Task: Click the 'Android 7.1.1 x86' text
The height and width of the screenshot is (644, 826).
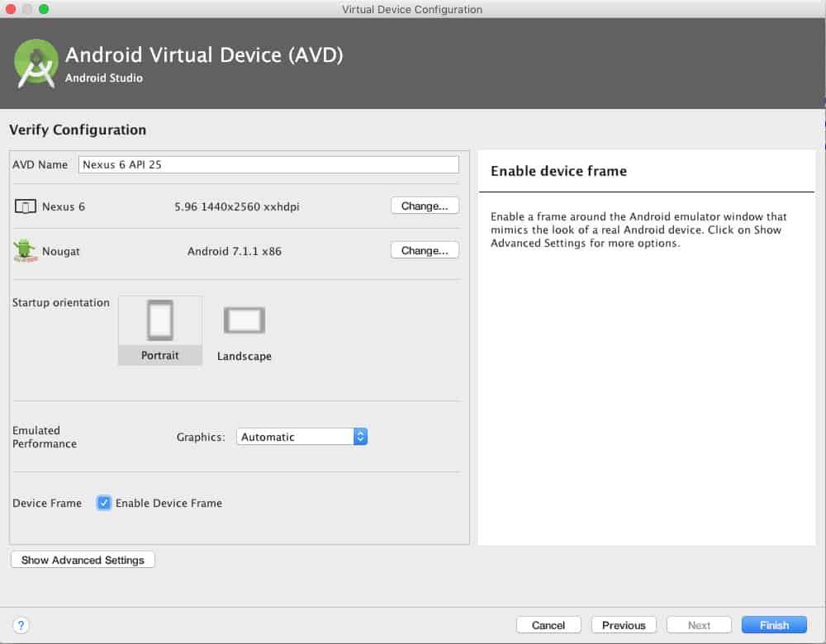Action: (235, 251)
